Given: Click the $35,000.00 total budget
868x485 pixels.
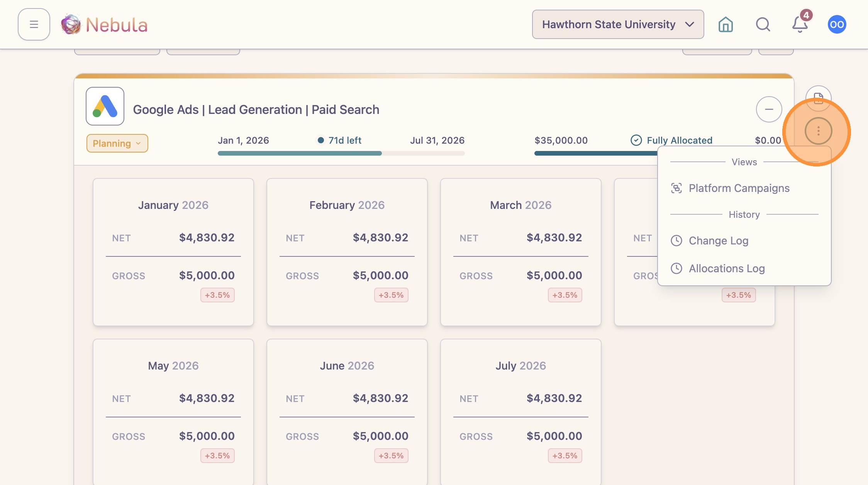Looking at the screenshot, I should point(561,140).
